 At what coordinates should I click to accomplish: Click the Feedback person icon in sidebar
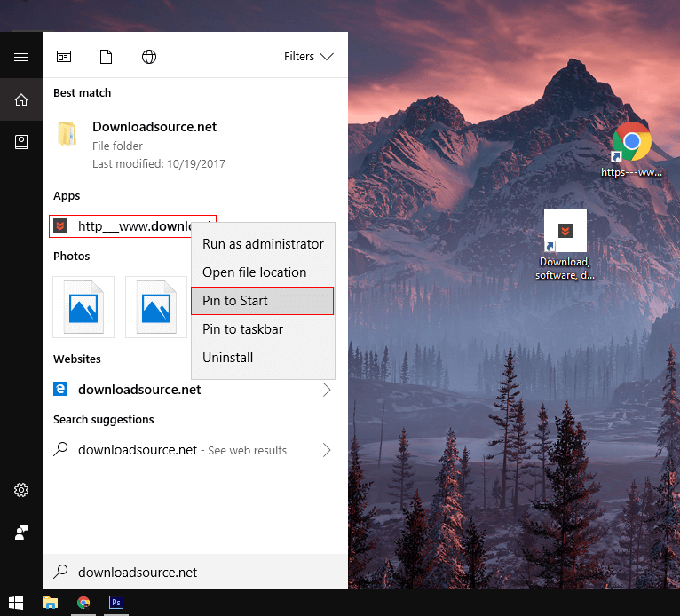click(x=21, y=533)
